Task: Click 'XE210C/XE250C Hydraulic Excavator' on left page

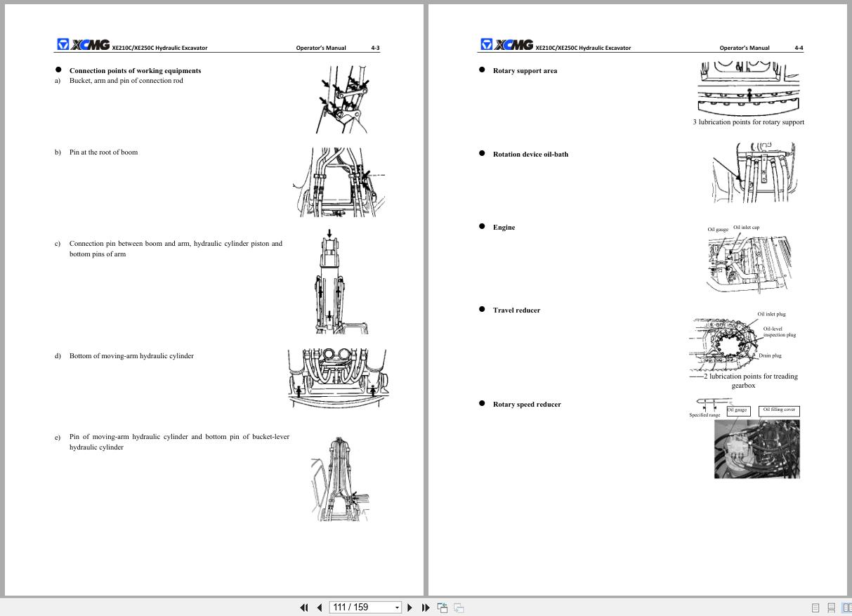Action: tap(159, 48)
